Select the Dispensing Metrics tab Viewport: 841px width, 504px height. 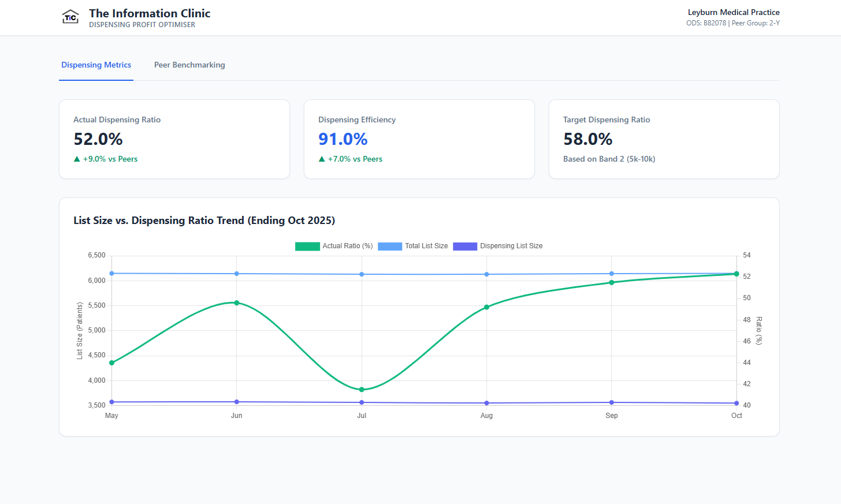click(x=96, y=65)
